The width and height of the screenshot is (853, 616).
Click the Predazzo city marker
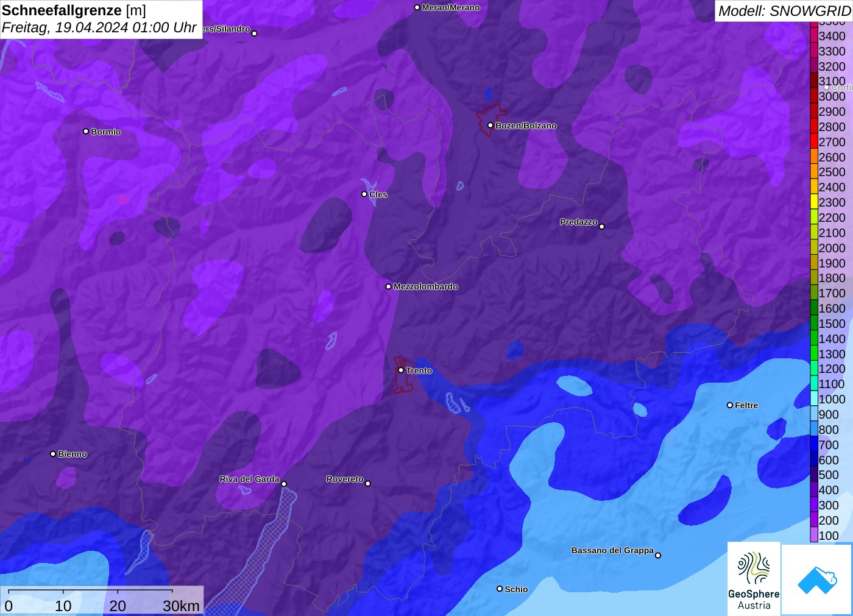(x=602, y=227)
